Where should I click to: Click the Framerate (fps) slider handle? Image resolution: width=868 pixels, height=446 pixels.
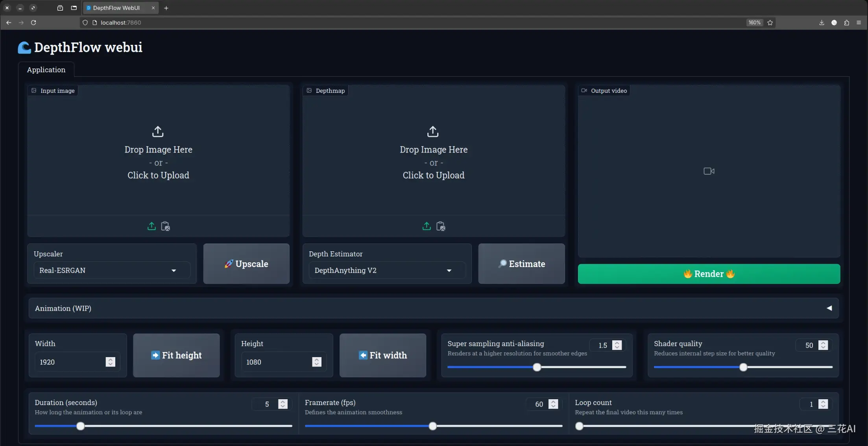tap(432, 426)
